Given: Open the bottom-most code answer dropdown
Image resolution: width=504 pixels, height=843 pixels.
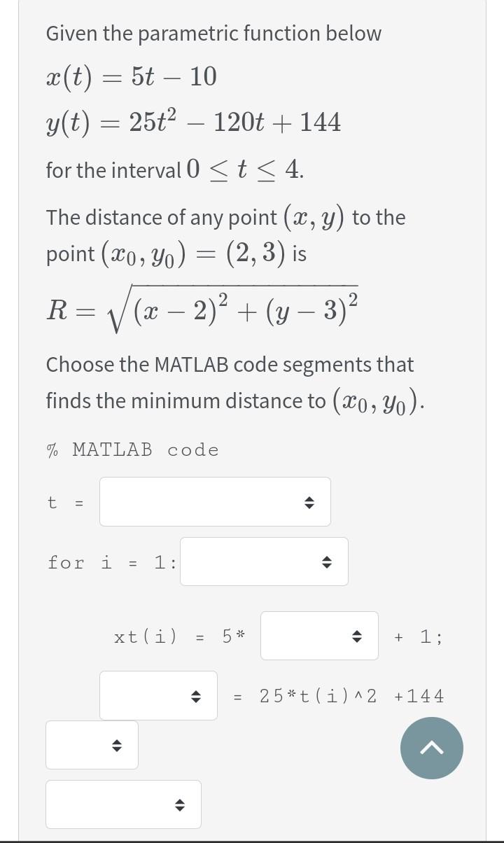Looking at the screenshot, I should (123, 804).
